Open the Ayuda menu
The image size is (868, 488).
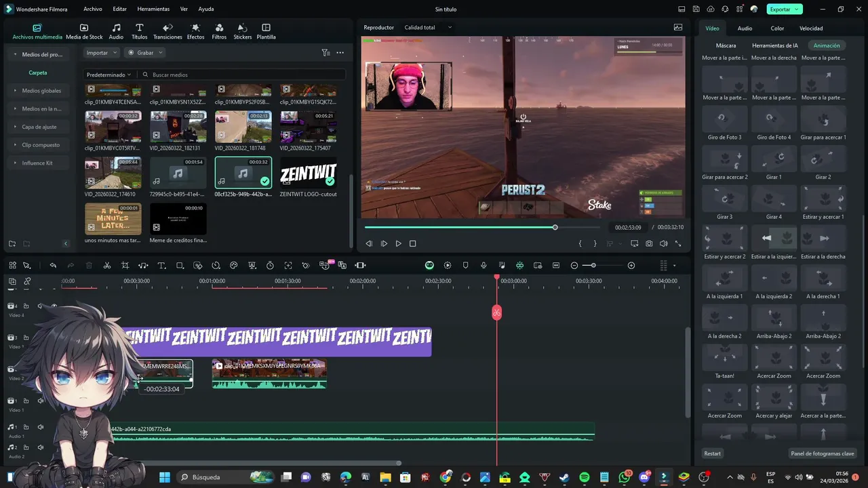206,9
